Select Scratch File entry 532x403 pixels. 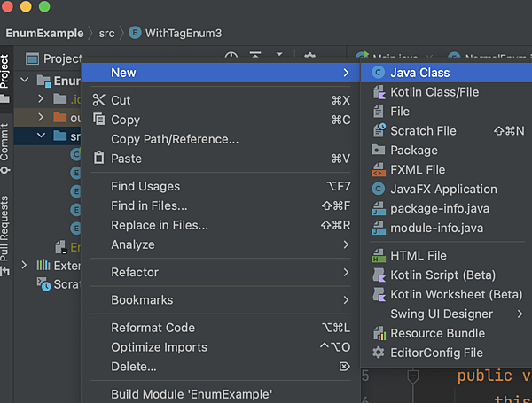click(x=446, y=131)
